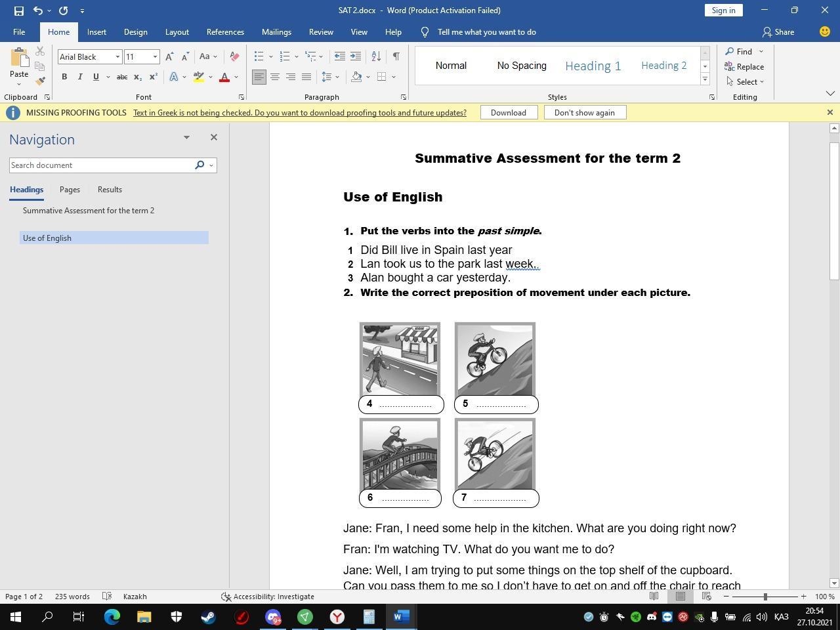The image size is (840, 630).
Task: Click the Redo icon in title bar
Action: 63,10
